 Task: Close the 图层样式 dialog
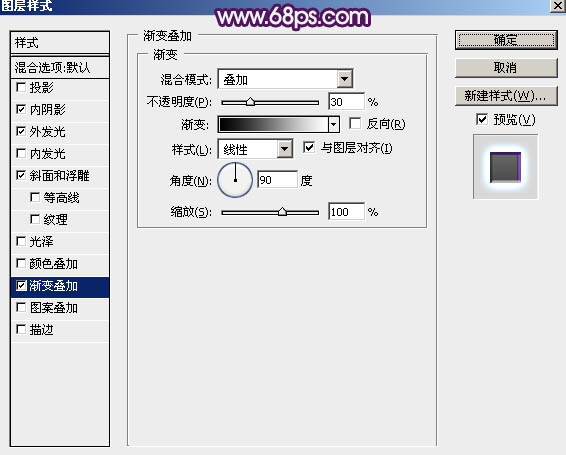[x=558, y=6]
